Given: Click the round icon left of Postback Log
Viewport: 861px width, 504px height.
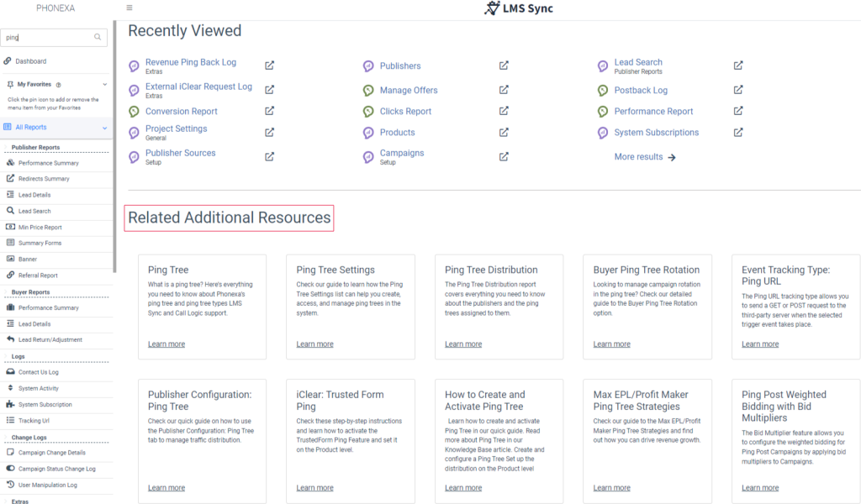Looking at the screenshot, I should click(603, 91).
